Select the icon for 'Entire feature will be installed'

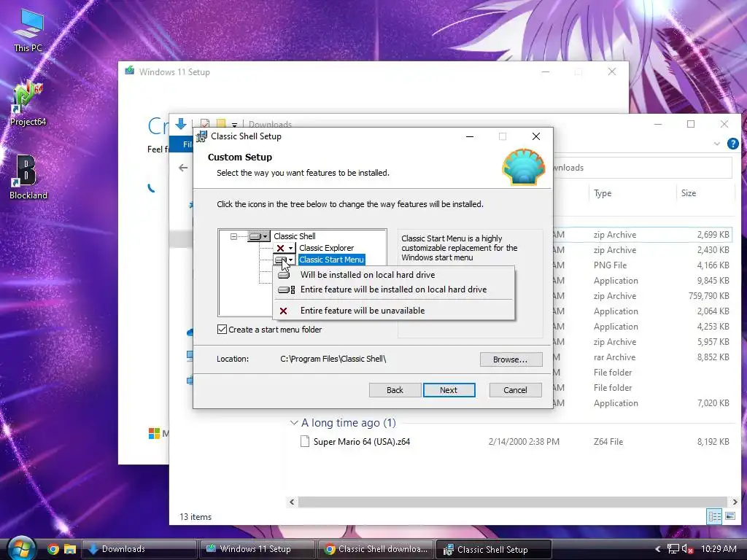click(x=286, y=289)
